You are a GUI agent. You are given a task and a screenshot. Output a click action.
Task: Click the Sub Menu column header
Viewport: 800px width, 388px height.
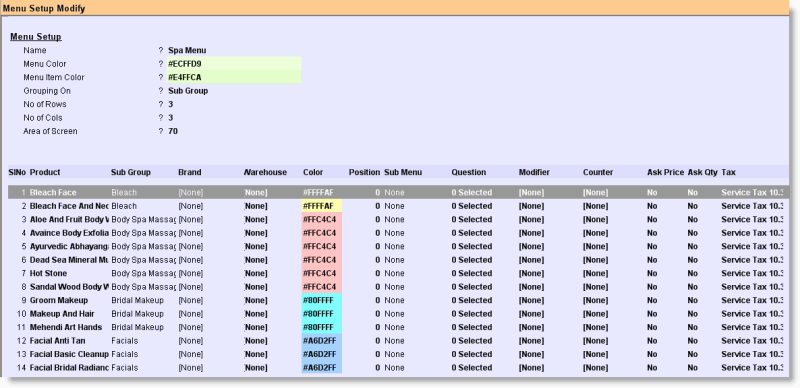[x=403, y=173]
